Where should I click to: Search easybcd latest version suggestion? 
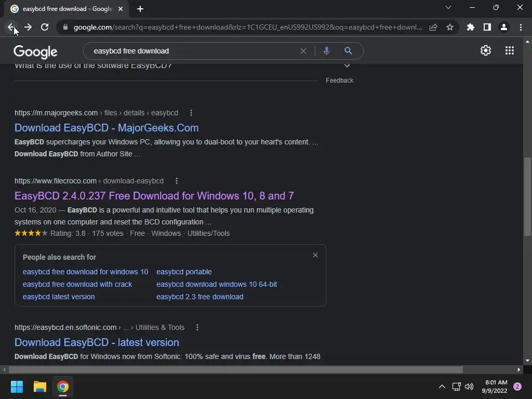[59, 297]
